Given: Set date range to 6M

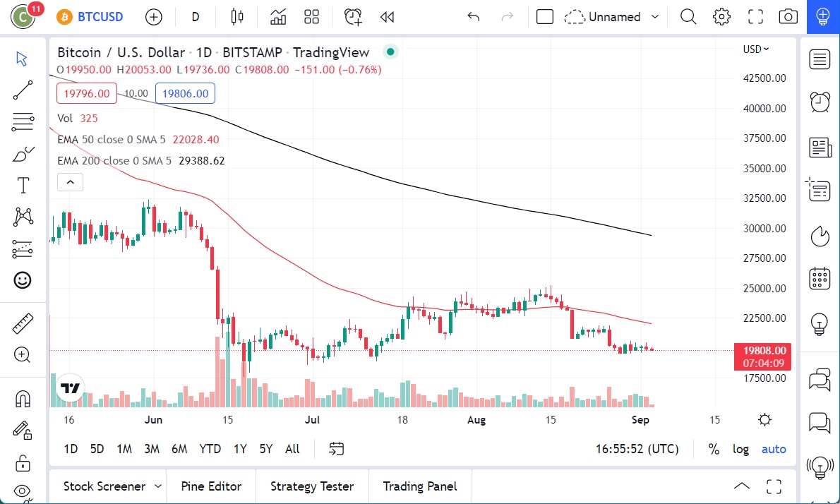Looking at the screenshot, I should [179, 449].
